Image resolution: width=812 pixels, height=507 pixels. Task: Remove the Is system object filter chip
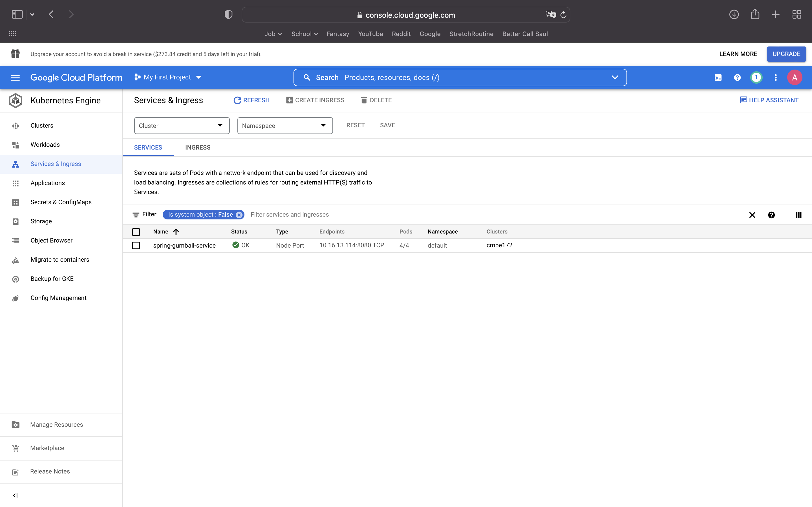pos(239,215)
